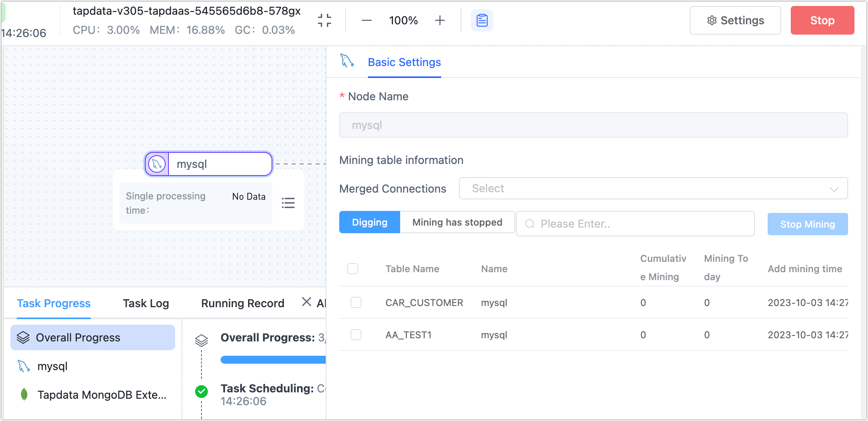868x421 pixels.
Task: Close the bottom panel with X icon
Action: coord(306,302)
